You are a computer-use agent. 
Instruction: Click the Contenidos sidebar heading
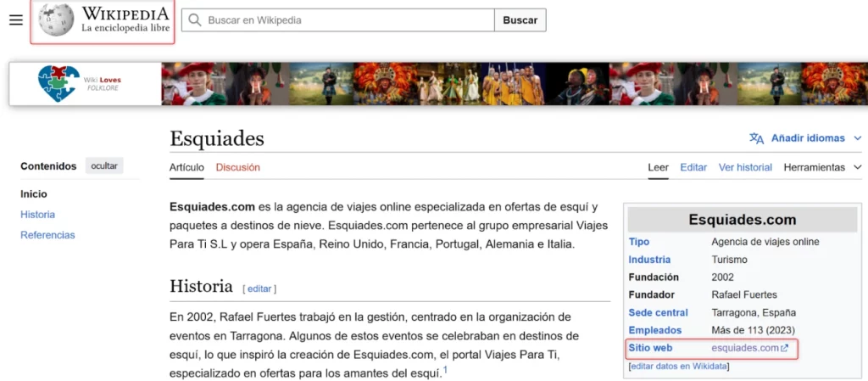click(x=48, y=166)
